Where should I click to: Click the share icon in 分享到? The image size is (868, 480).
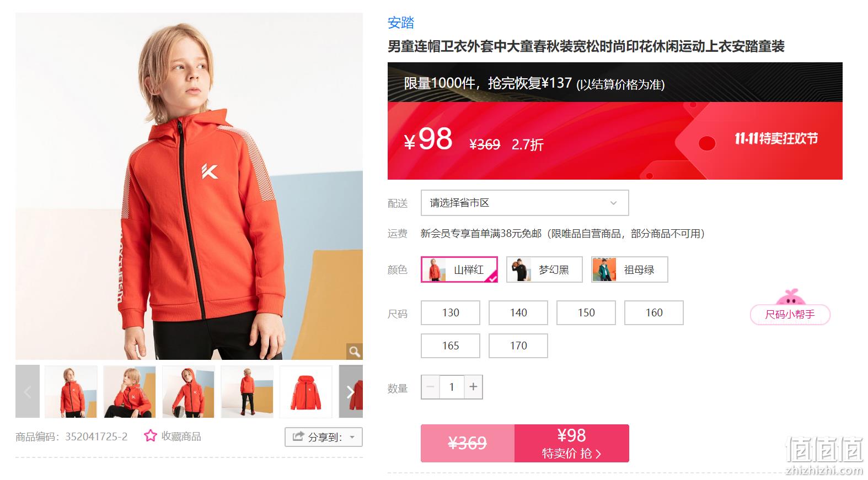click(298, 436)
